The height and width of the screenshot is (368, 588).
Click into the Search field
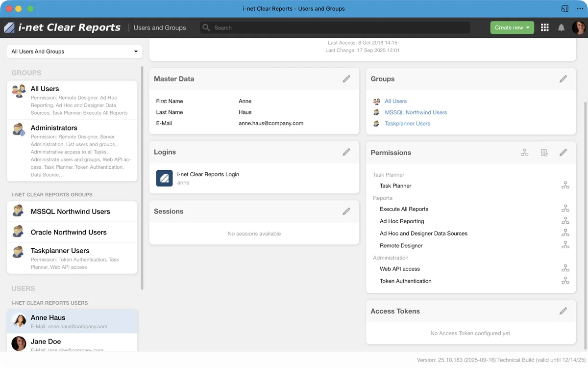[x=338, y=28]
